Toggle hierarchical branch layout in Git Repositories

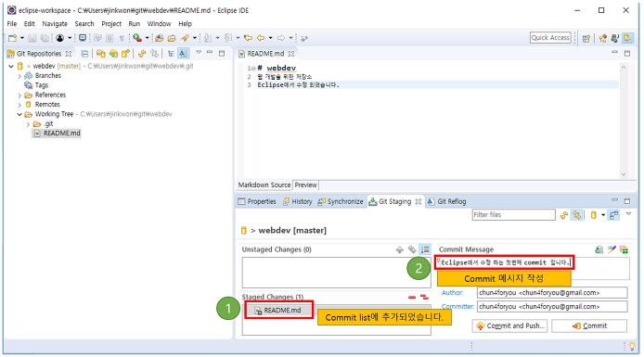[171, 54]
